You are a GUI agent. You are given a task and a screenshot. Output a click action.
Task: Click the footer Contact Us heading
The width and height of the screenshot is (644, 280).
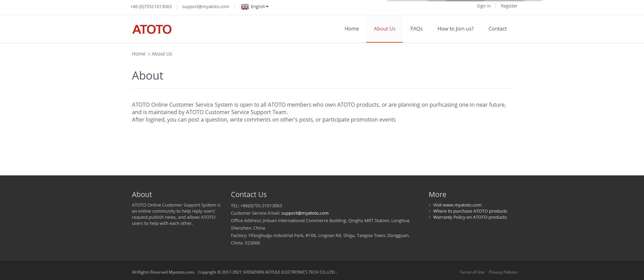click(x=249, y=194)
